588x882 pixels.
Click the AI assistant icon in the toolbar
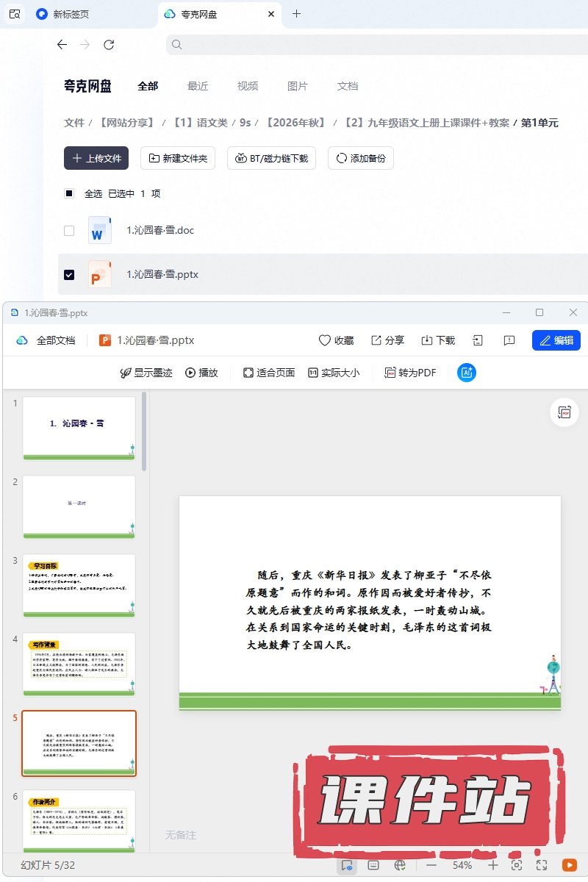(x=467, y=373)
